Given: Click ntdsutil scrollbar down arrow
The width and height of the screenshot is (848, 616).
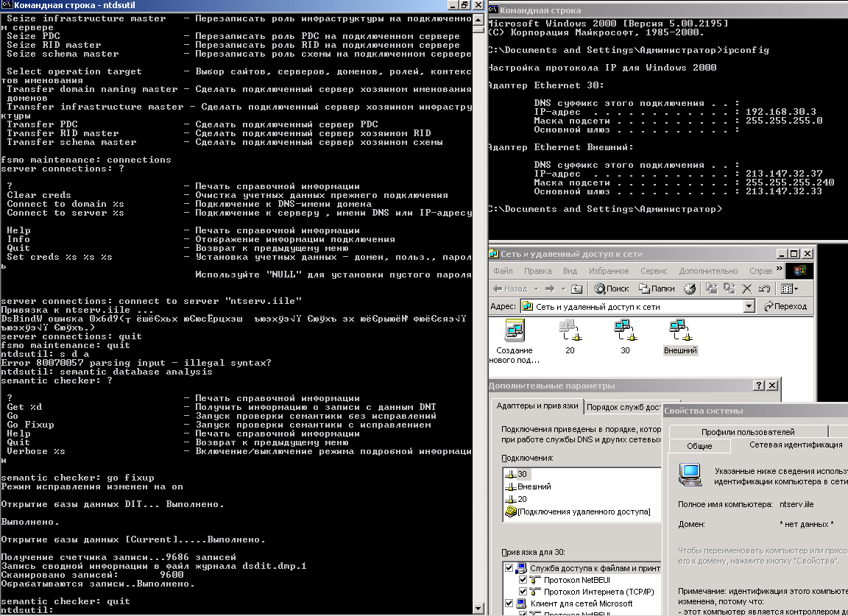Looking at the screenshot, I should click(x=478, y=609).
